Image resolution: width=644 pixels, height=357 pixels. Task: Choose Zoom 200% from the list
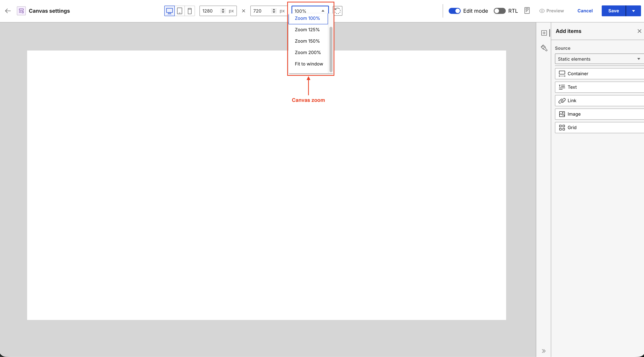[x=308, y=53]
